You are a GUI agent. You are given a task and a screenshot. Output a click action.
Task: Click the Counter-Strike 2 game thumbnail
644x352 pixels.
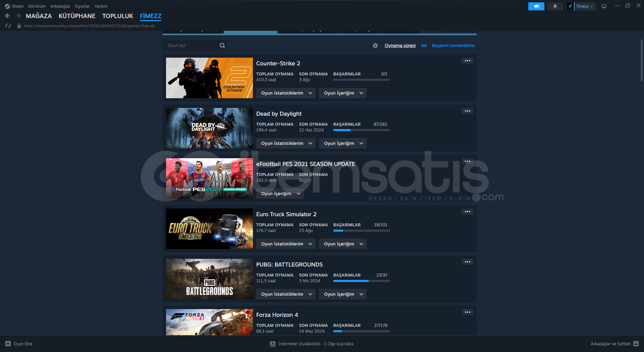209,78
